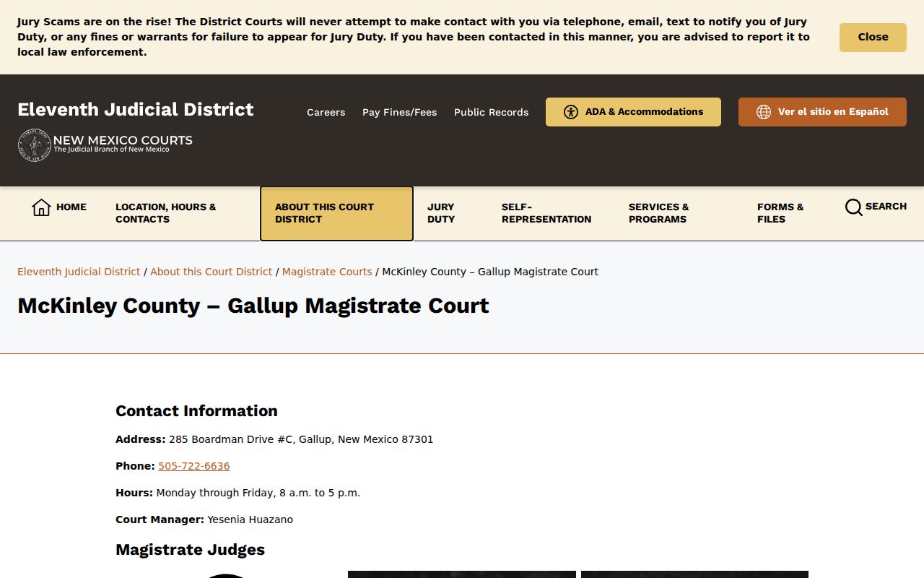Click the Contact Information heading
The image size is (924, 578).
click(x=196, y=411)
